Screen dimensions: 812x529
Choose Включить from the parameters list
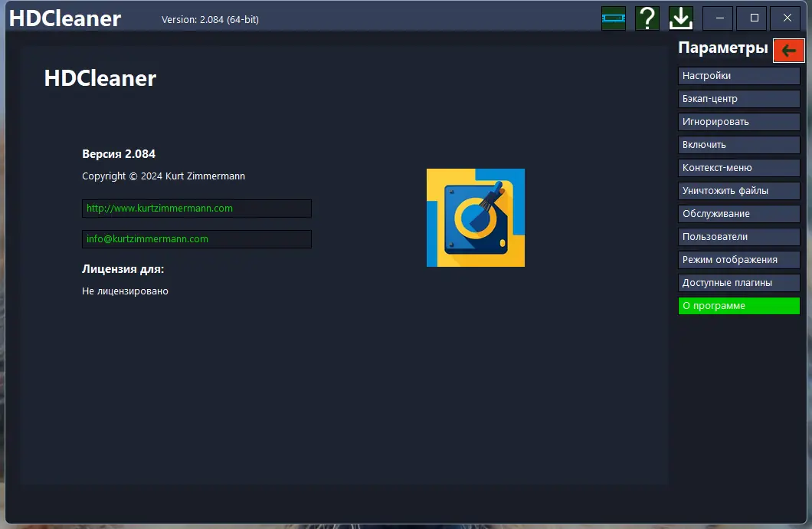739,145
